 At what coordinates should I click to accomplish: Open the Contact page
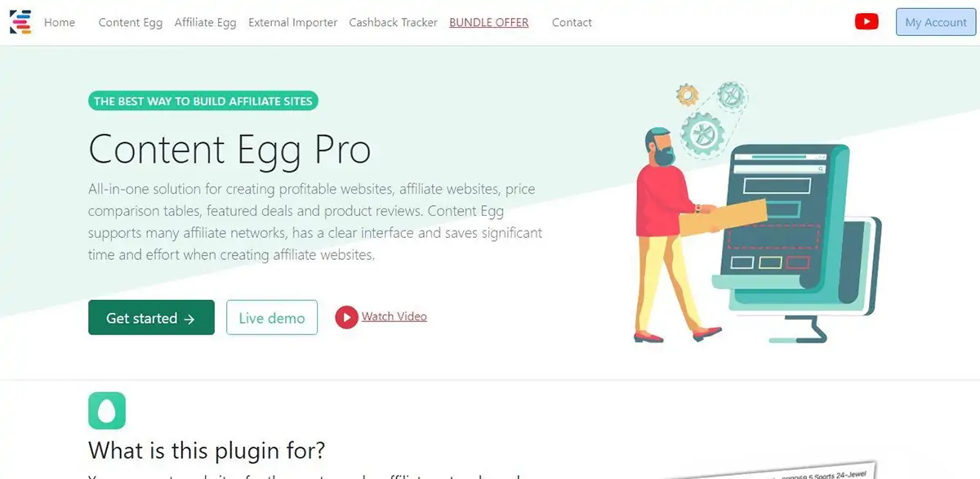tap(572, 23)
